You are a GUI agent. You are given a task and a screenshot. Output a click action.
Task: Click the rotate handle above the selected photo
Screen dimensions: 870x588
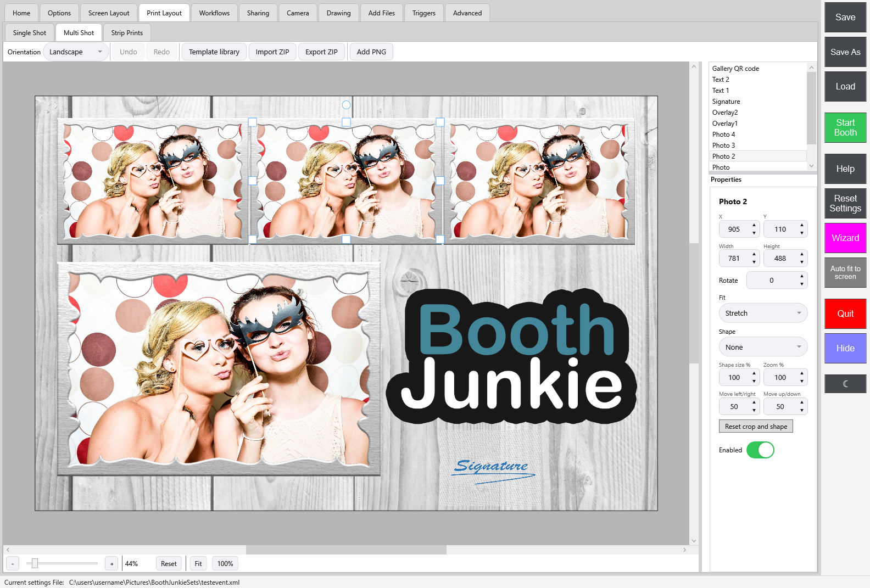346,105
